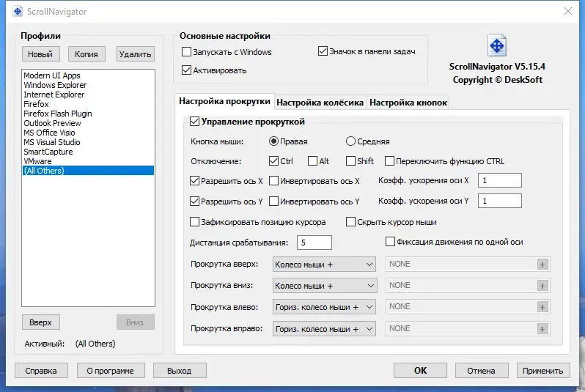Select SmartCapture profile
This screenshot has height=392, width=585.
coord(88,152)
